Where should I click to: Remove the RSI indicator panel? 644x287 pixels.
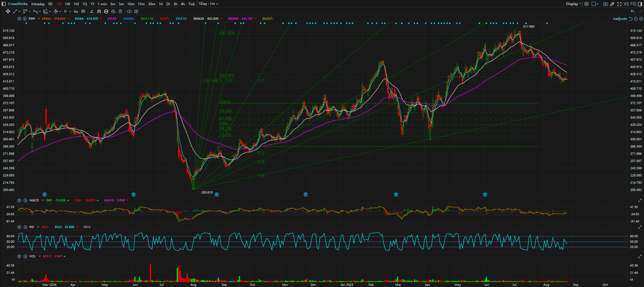pyautogui.click(x=25, y=227)
